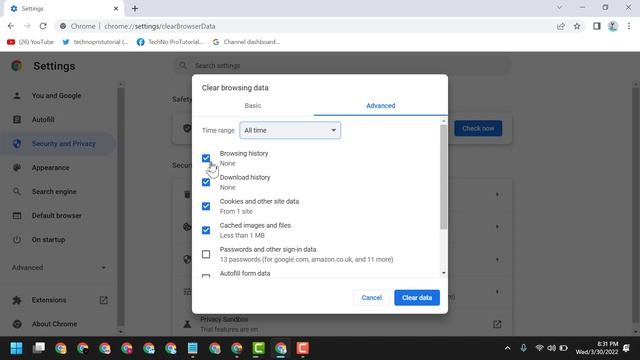Click the Wi-Fi network tray icon
640x360 pixels.
tap(539, 348)
